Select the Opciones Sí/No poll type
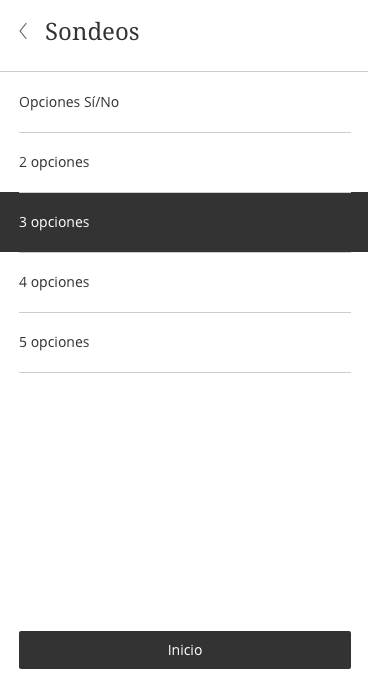This screenshot has height=676, width=368. coord(185,102)
